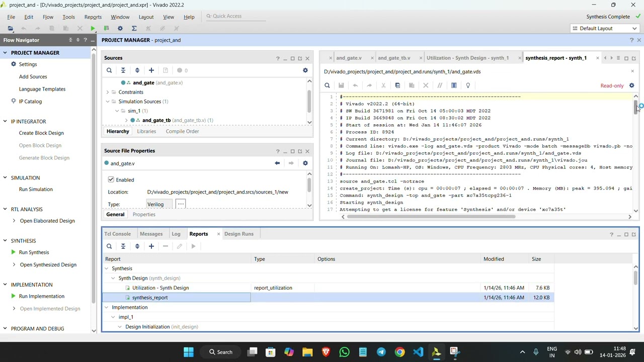Search in the synthesis report editor

point(327,85)
